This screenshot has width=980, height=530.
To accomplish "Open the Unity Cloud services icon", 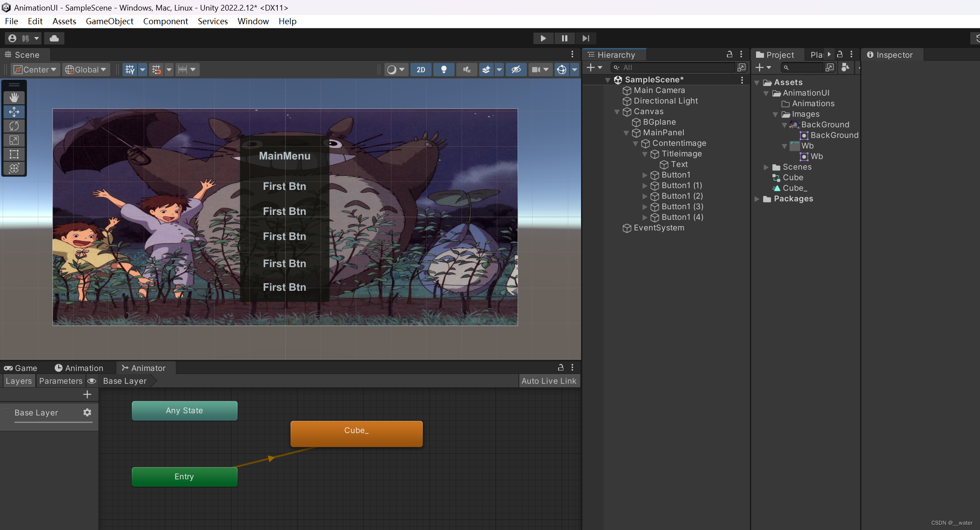I will tap(54, 38).
